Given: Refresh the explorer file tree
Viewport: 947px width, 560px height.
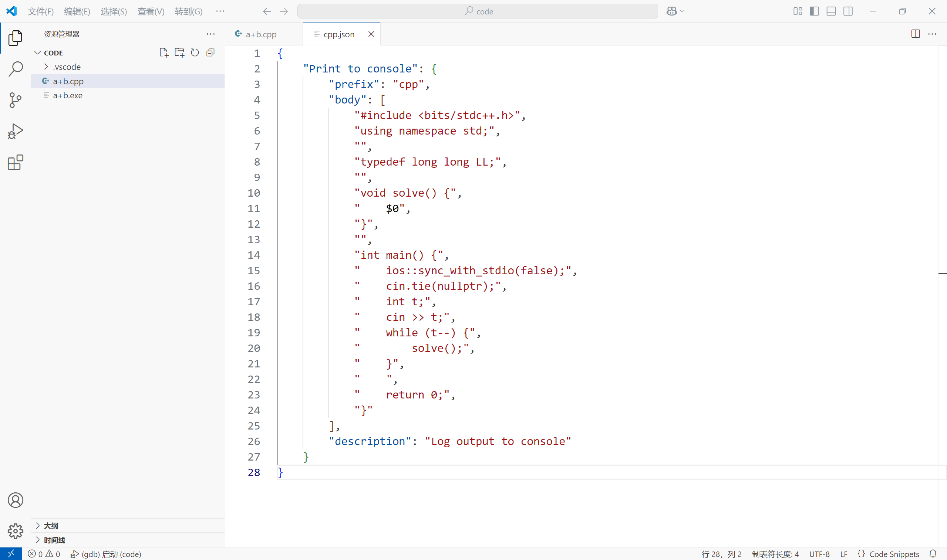Looking at the screenshot, I should click(195, 52).
